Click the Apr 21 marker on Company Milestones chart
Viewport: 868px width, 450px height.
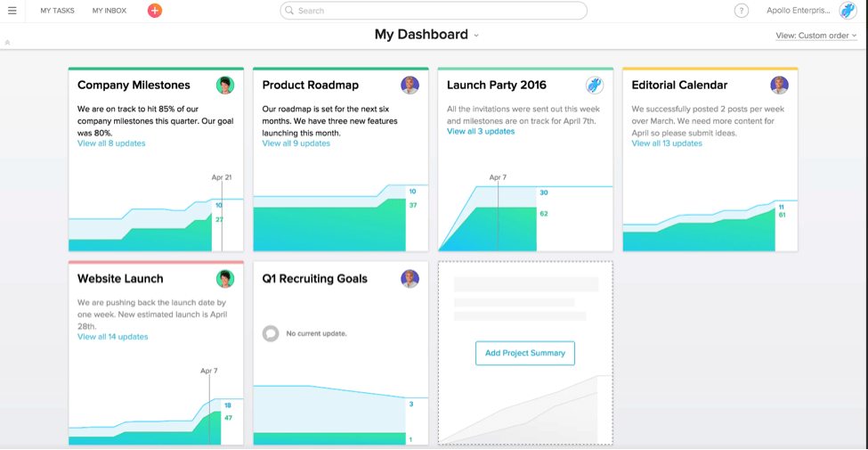click(222, 178)
